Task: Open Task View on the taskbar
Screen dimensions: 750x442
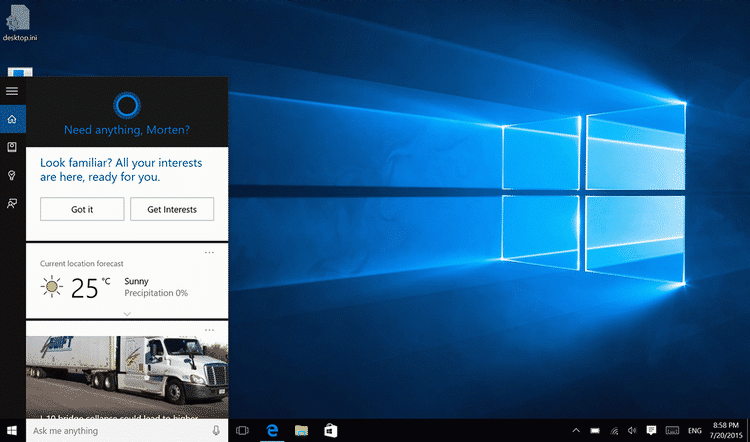Action: point(243,431)
